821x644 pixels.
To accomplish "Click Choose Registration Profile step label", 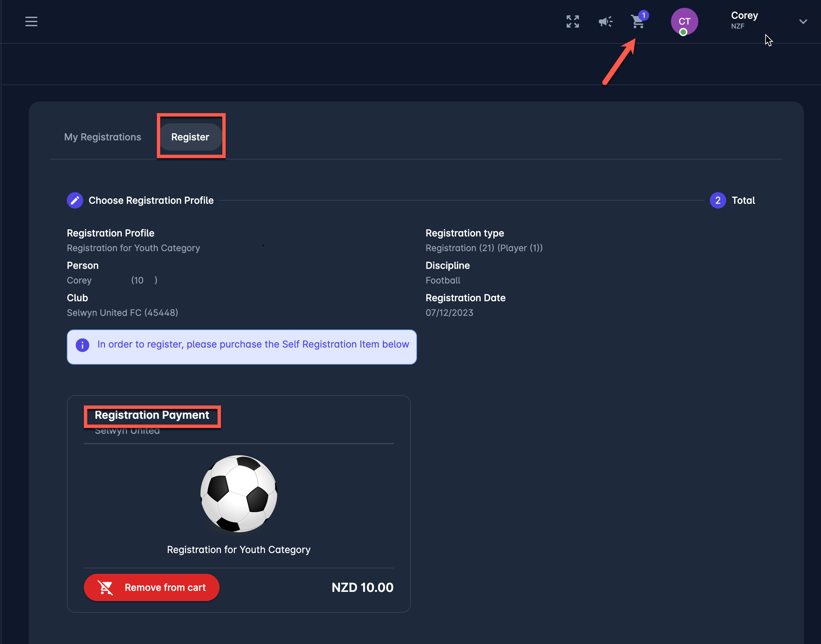I will [151, 200].
